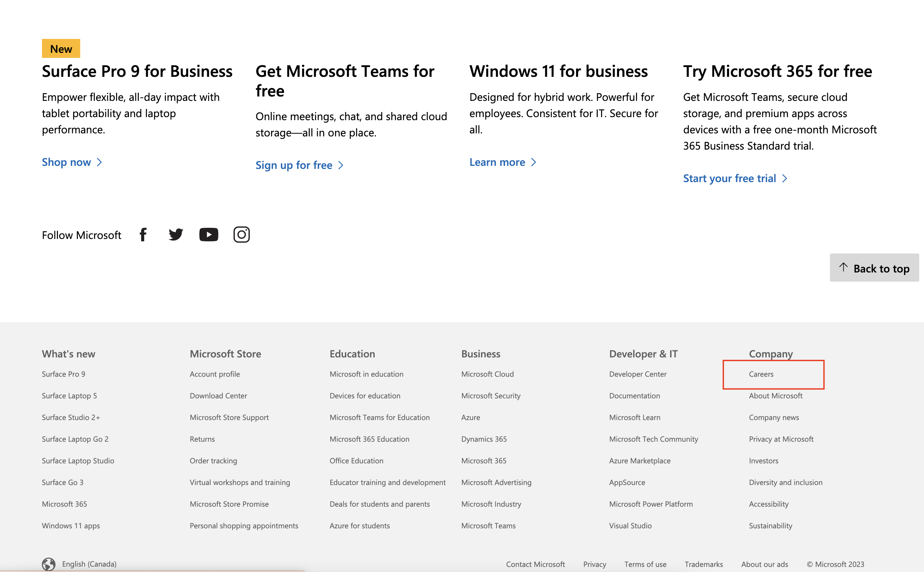This screenshot has width=924, height=572.
Task: Open Microsoft's YouTube icon
Action: (208, 235)
